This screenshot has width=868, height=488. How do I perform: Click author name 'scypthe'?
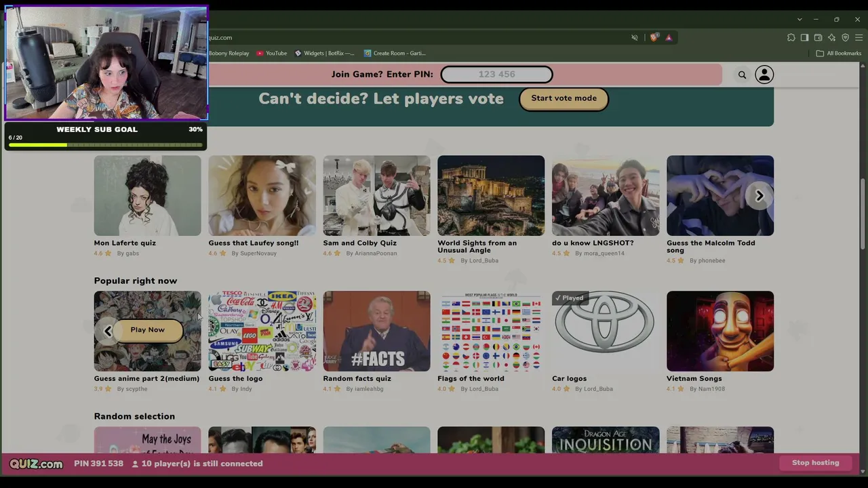(136, 389)
